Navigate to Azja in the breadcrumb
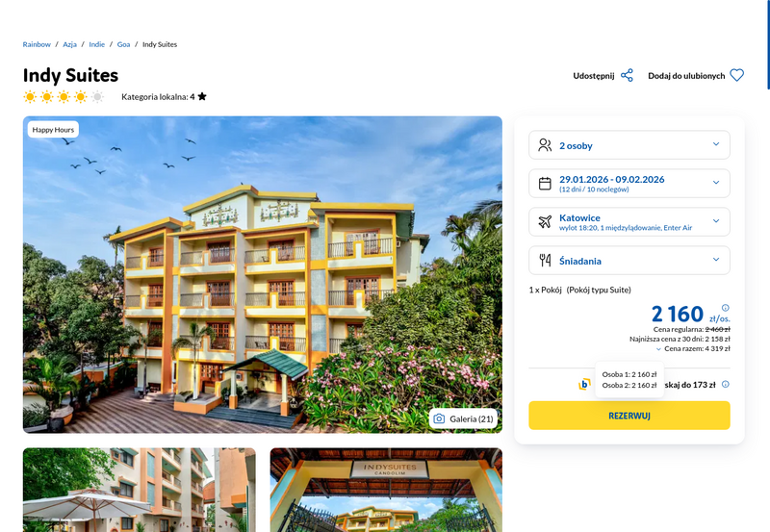The height and width of the screenshot is (532, 770). tap(69, 44)
